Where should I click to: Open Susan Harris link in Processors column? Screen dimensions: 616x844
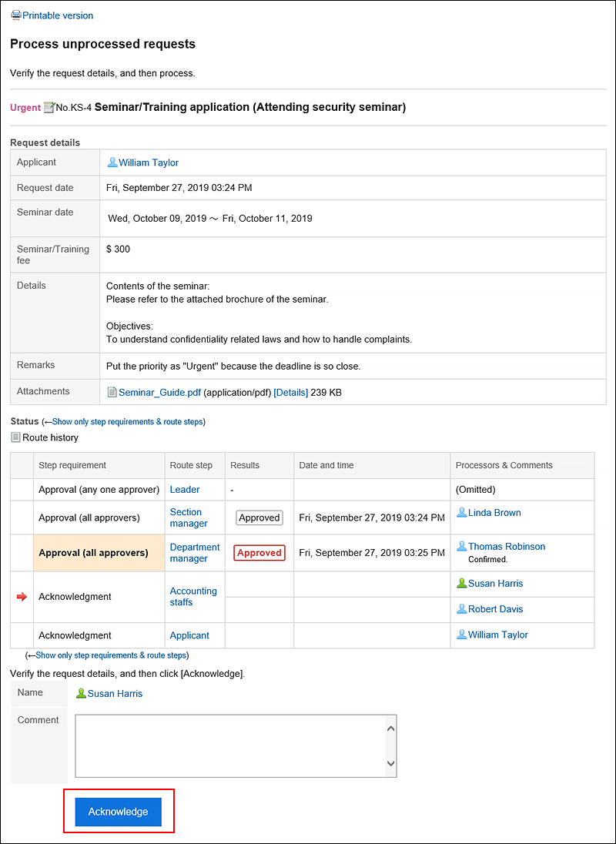(495, 584)
